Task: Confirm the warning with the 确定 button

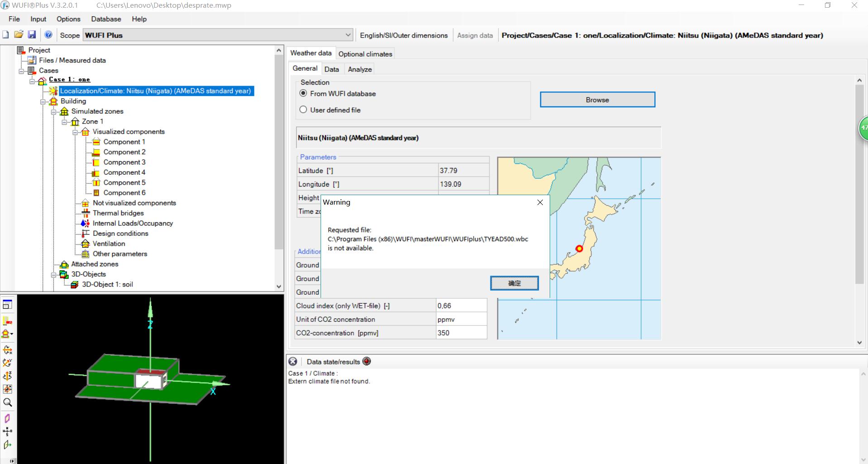Action: (x=514, y=283)
